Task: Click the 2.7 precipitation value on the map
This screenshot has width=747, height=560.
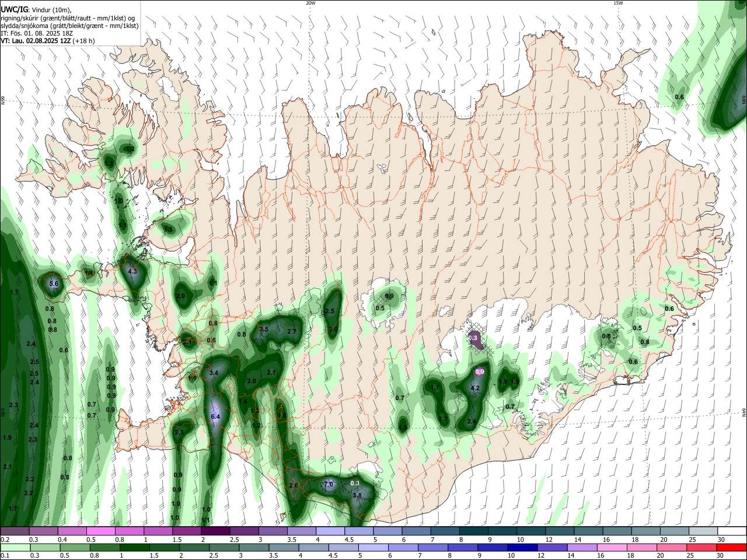Action: coord(292,331)
